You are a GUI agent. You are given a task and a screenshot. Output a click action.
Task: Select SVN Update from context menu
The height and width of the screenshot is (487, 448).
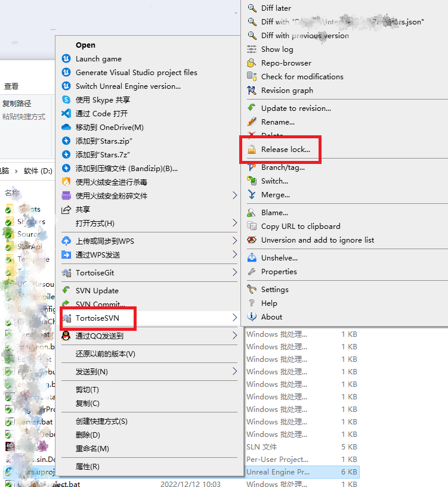(97, 291)
